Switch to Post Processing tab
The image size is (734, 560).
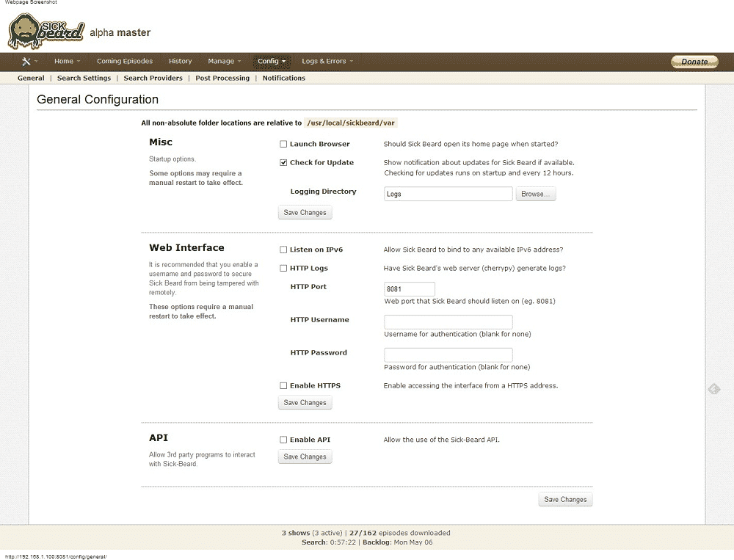click(222, 79)
